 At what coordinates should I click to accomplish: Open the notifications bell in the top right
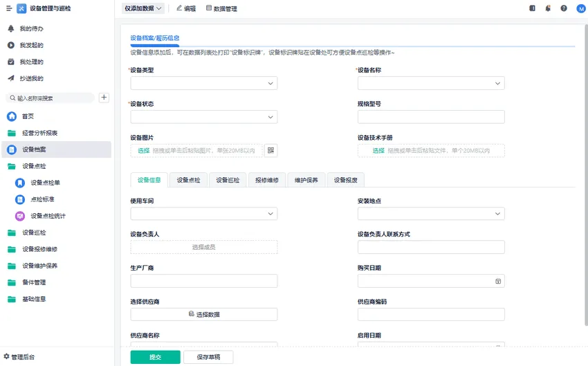[x=548, y=8]
